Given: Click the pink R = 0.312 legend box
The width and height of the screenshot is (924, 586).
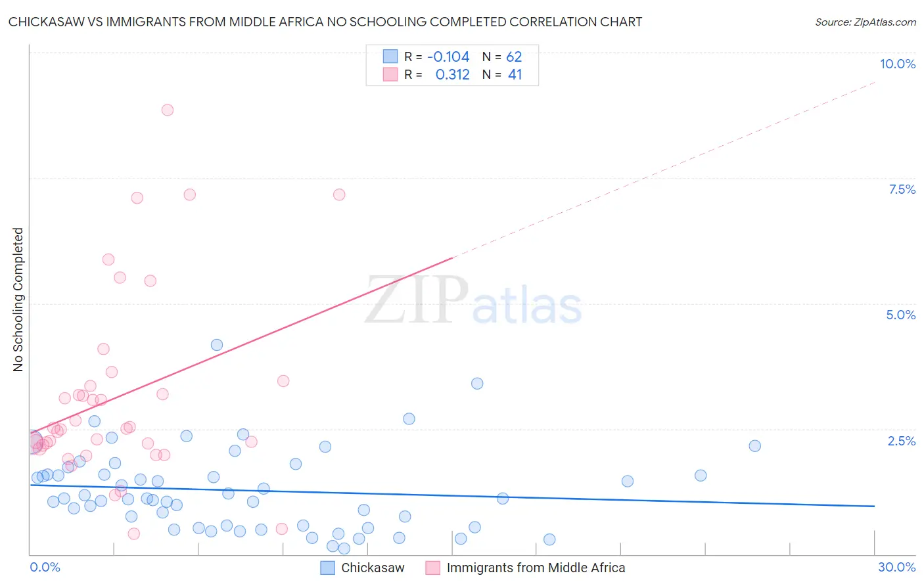Looking at the screenshot, I should 390,74.
